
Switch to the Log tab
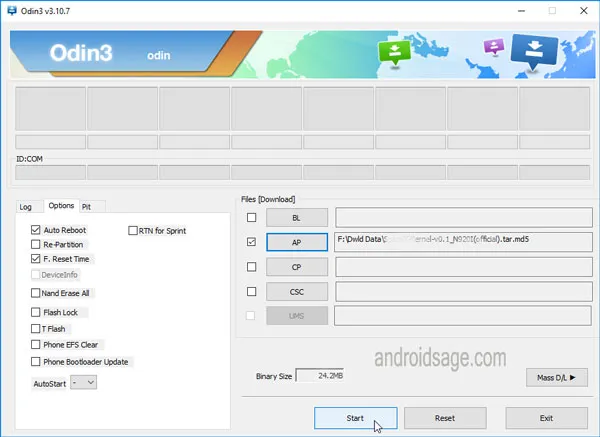click(x=26, y=207)
